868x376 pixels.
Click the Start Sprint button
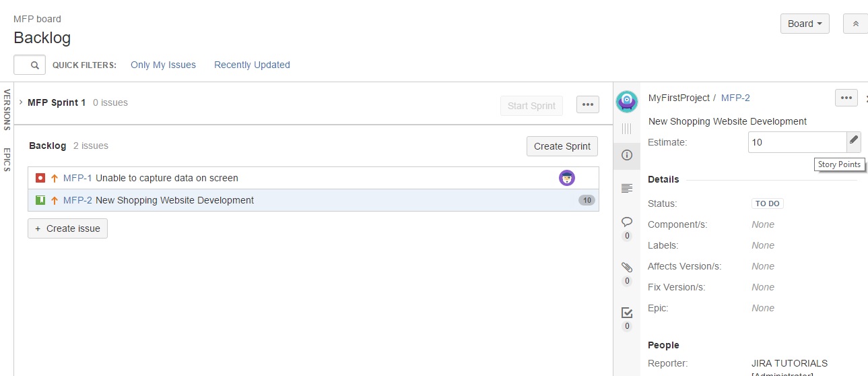[x=531, y=105]
